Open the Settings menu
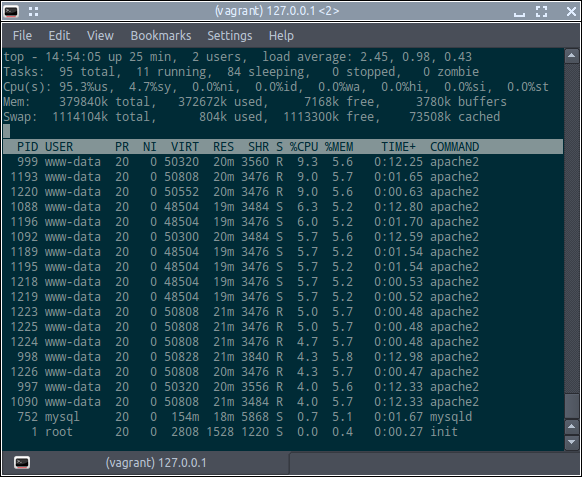The height and width of the screenshot is (477, 582). point(230,36)
